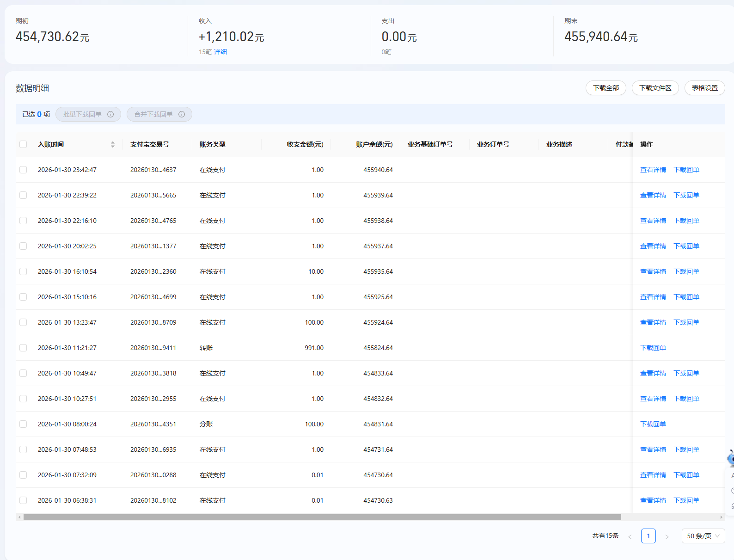734x560 pixels.
Task: Click the 下载全部 button
Action: (x=606, y=88)
